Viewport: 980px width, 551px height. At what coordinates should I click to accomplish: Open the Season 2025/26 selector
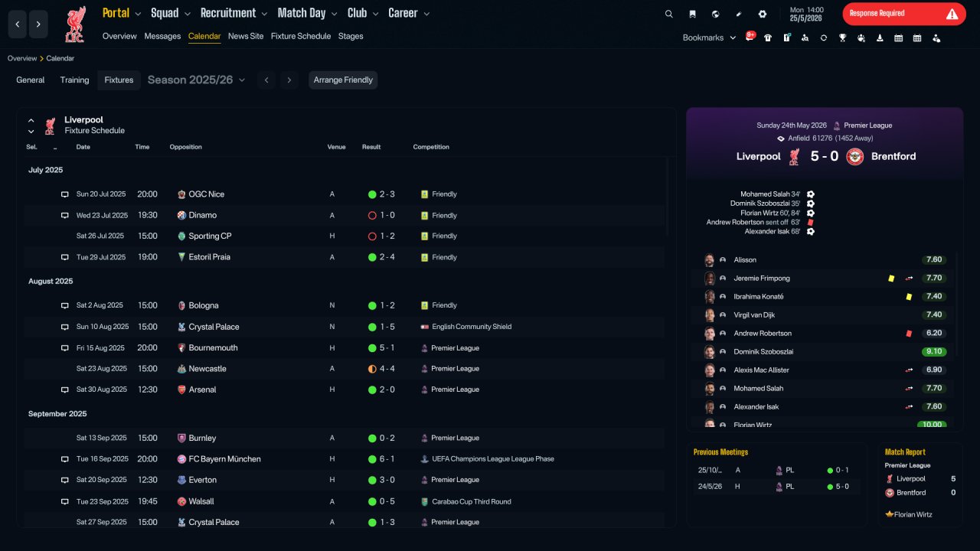click(197, 80)
